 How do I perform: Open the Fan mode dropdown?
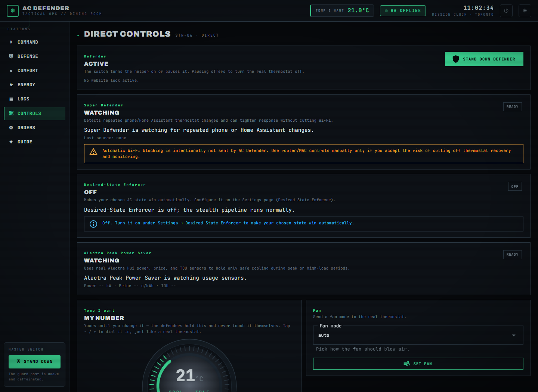[x=418, y=335]
